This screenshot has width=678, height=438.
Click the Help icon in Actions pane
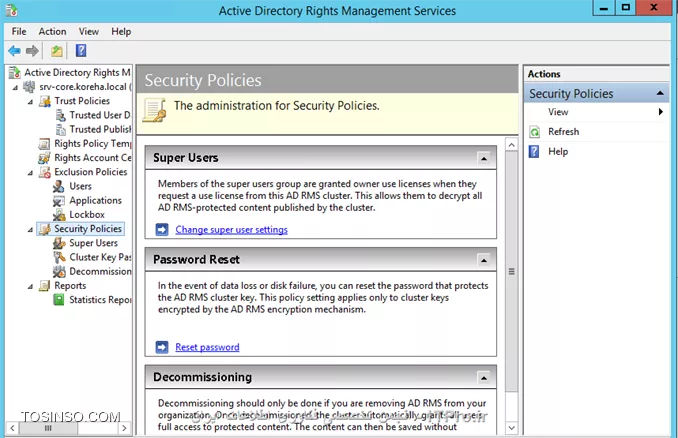tap(534, 151)
